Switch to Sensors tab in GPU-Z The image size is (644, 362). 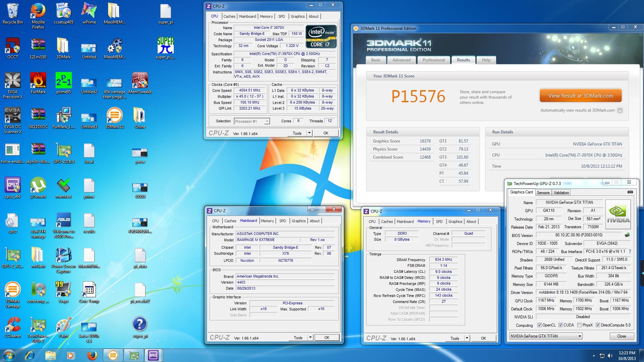coord(543,193)
